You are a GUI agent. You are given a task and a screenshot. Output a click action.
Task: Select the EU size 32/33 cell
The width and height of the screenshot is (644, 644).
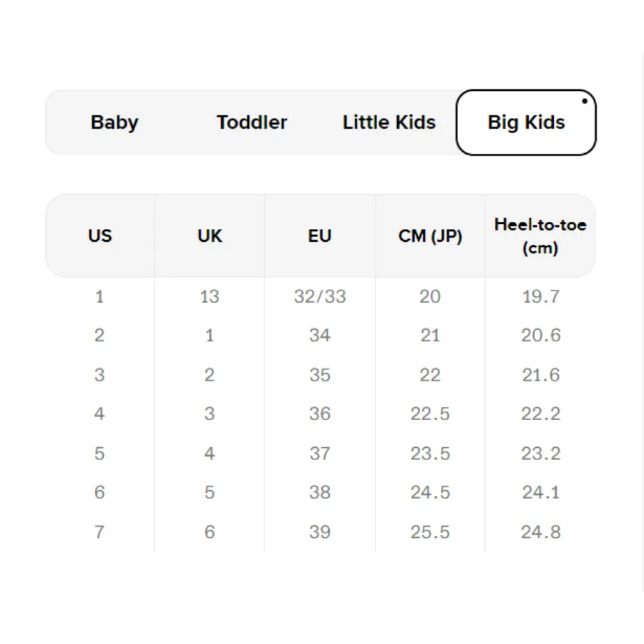pyautogui.click(x=320, y=296)
